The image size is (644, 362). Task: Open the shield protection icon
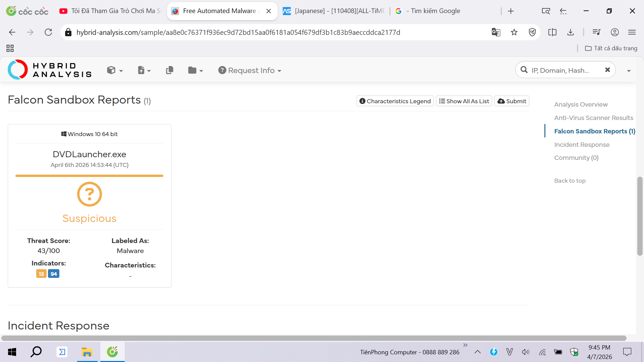(532, 32)
